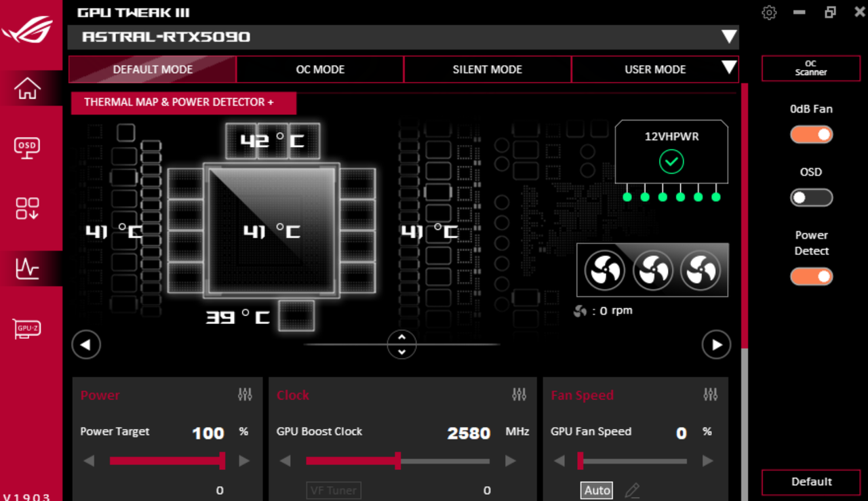Expand the User Mode dropdown arrow
This screenshot has width=868, height=501.
728,68
